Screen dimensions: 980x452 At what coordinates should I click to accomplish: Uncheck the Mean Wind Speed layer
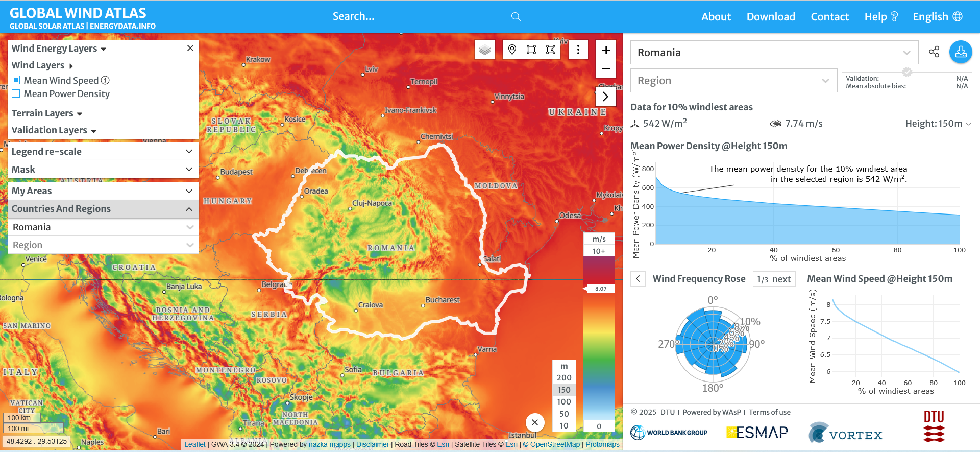point(16,80)
